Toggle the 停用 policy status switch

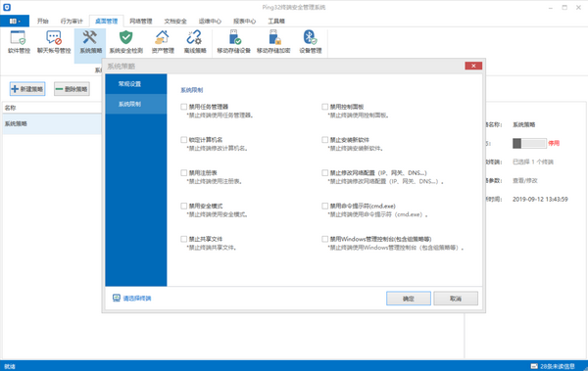pyautogui.click(x=529, y=143)
